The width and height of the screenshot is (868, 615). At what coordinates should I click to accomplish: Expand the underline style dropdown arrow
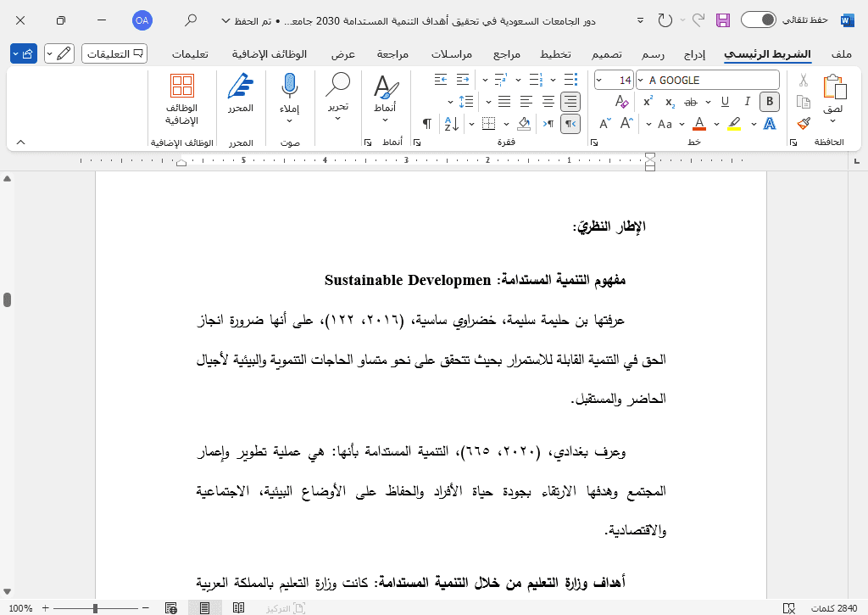coord(708,102)
